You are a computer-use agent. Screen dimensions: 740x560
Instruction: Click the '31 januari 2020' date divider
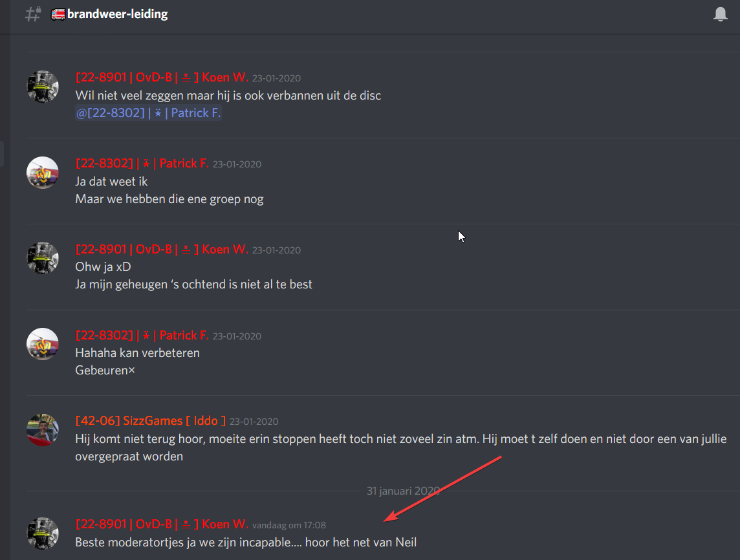click(x=403, y=491)
